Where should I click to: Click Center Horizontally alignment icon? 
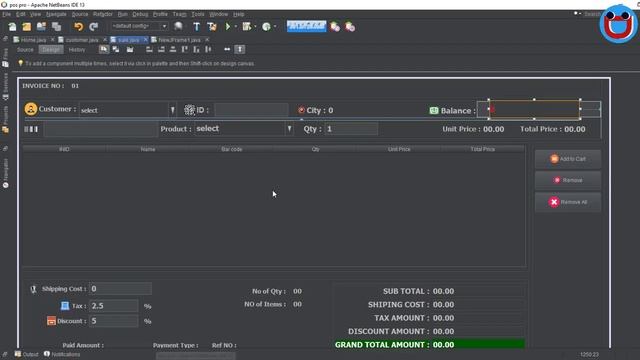(173, 49)
